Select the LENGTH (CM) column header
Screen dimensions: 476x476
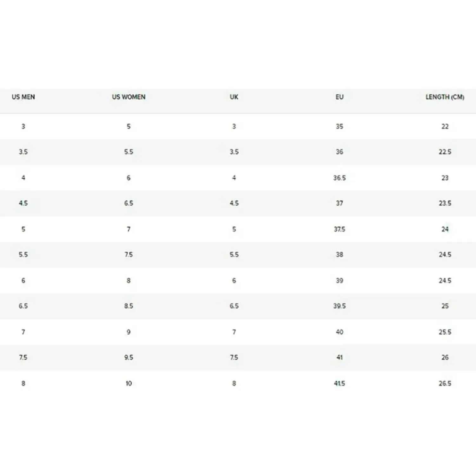445,97
